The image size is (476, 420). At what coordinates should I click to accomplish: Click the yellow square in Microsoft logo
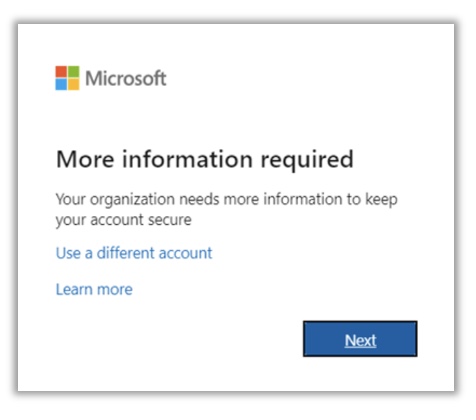(74, 84)
